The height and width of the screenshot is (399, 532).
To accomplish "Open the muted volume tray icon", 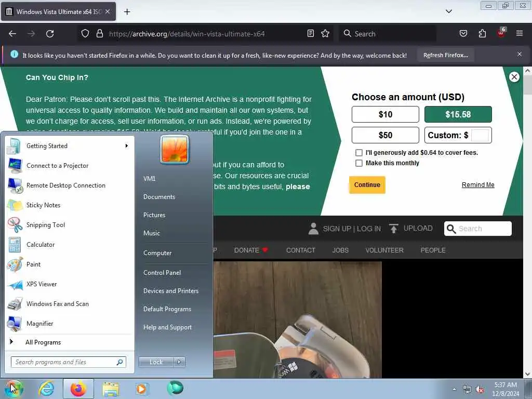I will [480, 390].
